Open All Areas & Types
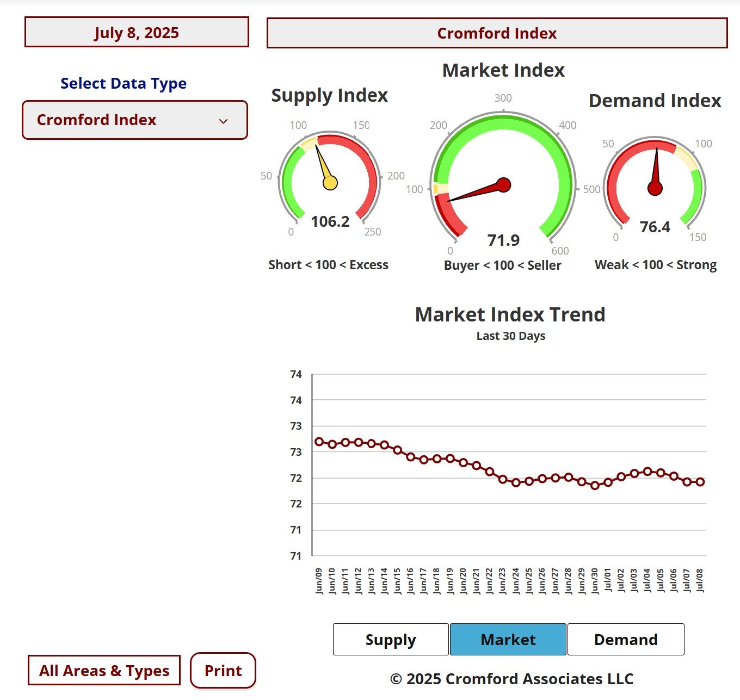 (104, 671)
